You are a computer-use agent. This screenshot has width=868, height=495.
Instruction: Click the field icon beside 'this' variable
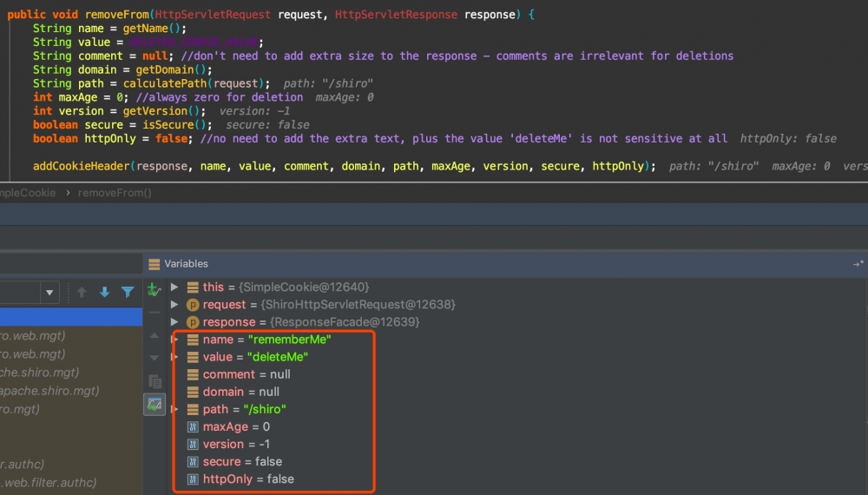click(x=193, y=287)
